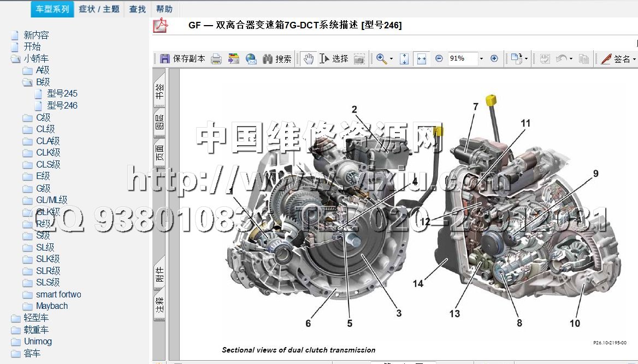Open search with the binoculars icon

point(268,59)
